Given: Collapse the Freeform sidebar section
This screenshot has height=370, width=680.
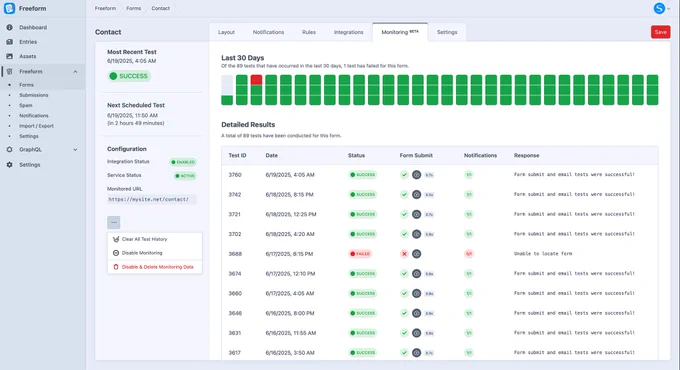Looking at the screenshot, I should 75,72.
